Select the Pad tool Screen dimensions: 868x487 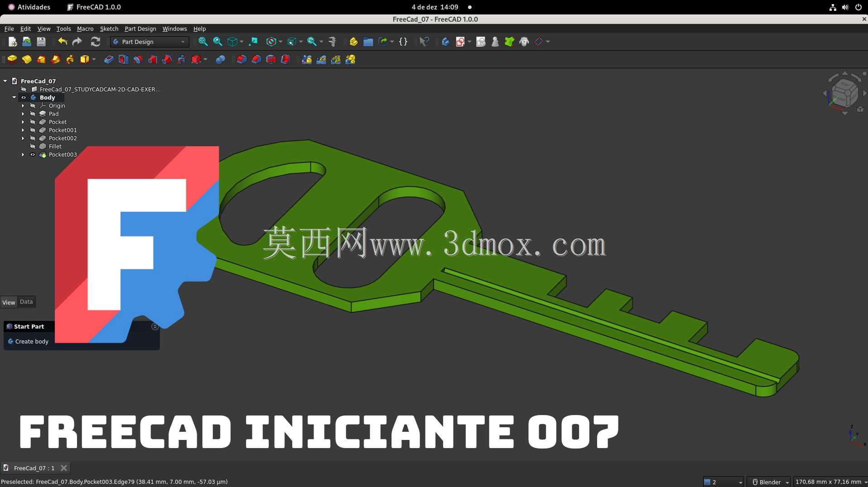point(12,59)
